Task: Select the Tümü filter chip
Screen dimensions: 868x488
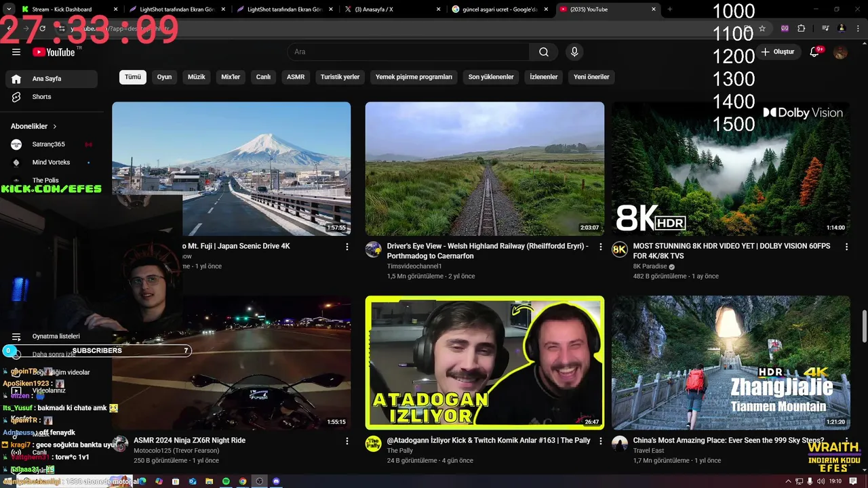Action: click(133, 77)
